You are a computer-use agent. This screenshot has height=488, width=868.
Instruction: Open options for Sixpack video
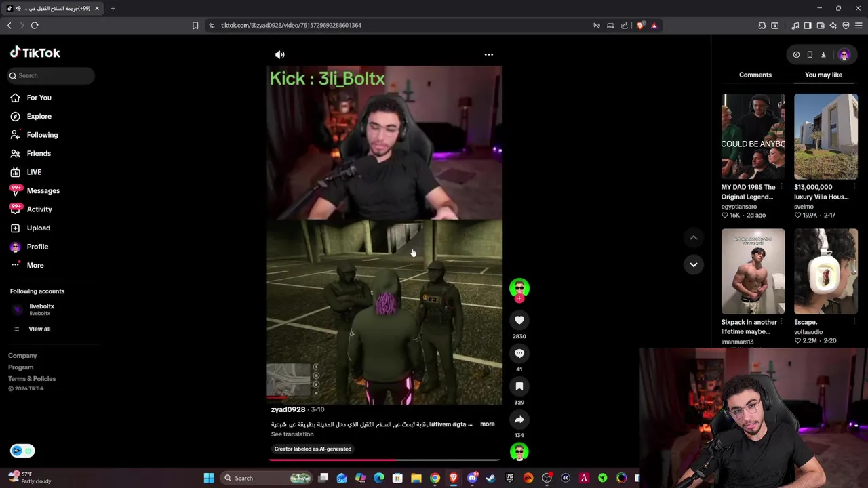click(781, 321)
